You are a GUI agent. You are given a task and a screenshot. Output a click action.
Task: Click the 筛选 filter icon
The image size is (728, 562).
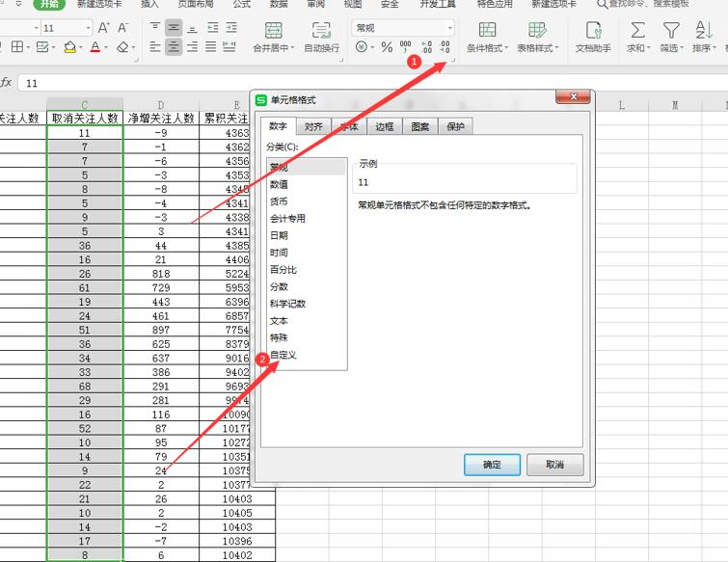(x=671, y=30)
